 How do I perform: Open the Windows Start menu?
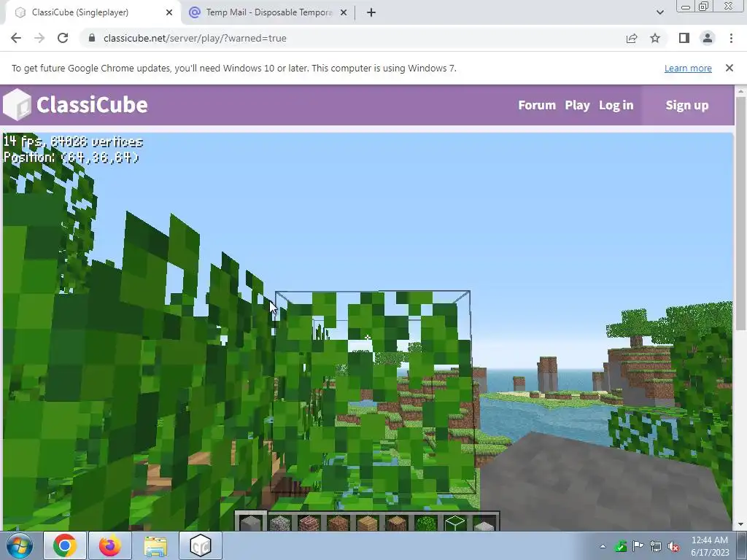tap(19, 545)
